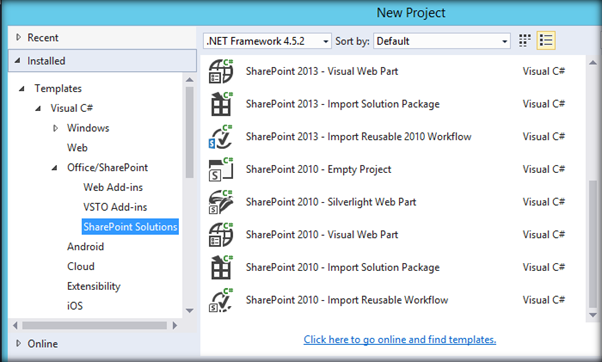This screenshot has width=602, height=362.
Task: Switch to medium icons list view
Action: 546,40
